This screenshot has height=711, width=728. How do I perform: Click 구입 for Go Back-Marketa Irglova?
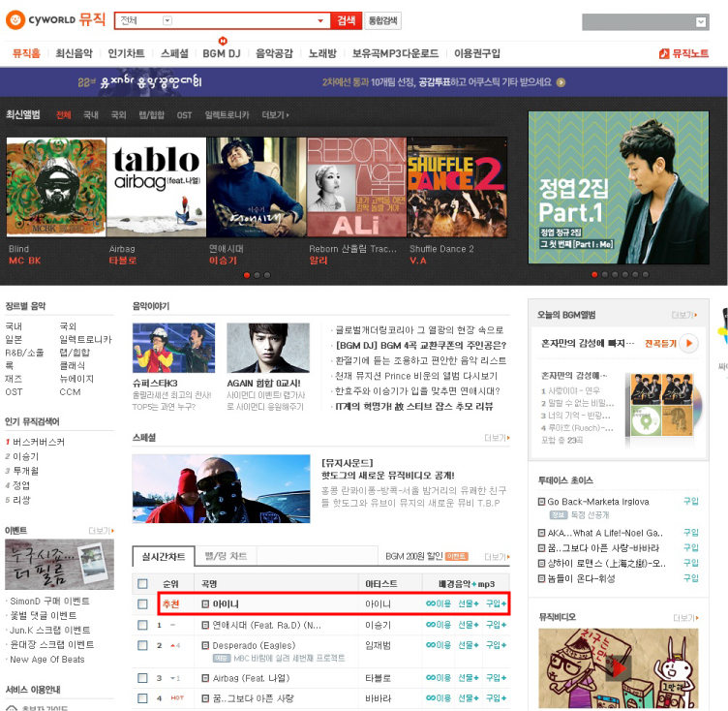(691, 501)
